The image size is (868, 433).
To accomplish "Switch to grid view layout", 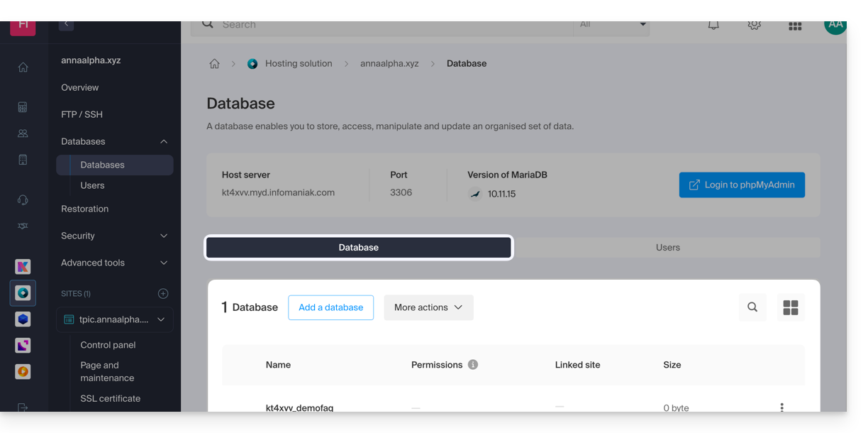I will pos(791,307).
